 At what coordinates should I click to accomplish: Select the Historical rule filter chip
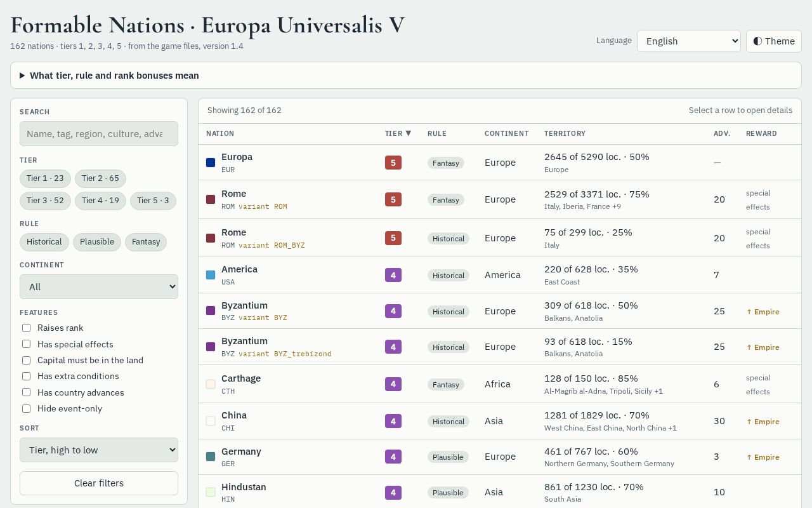point(44,242)
